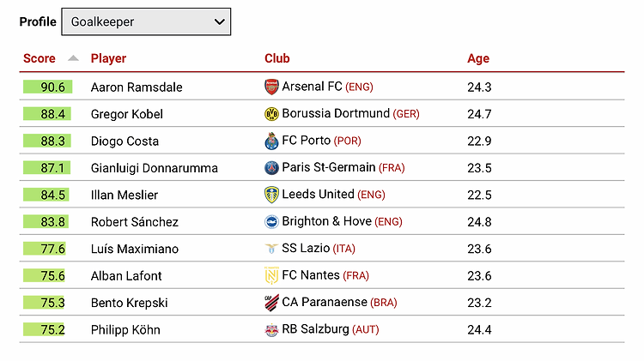Sort table by Age column header
Screen dimensions: 644x361
click(x=478, y=58)
